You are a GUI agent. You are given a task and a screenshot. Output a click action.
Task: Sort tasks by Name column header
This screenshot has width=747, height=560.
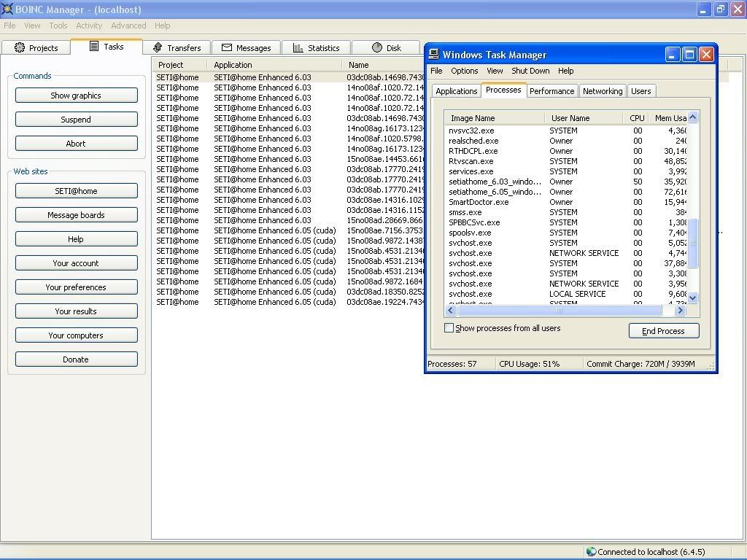pos(383,65)
